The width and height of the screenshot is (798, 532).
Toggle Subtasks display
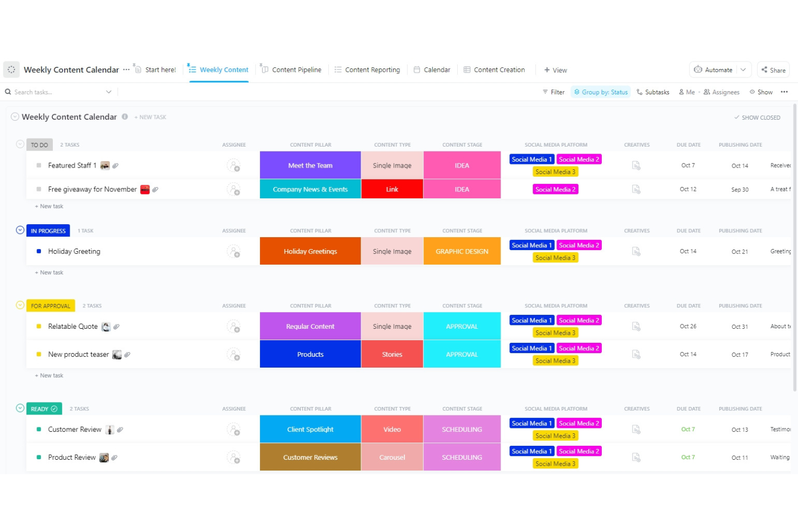[653, 92]
